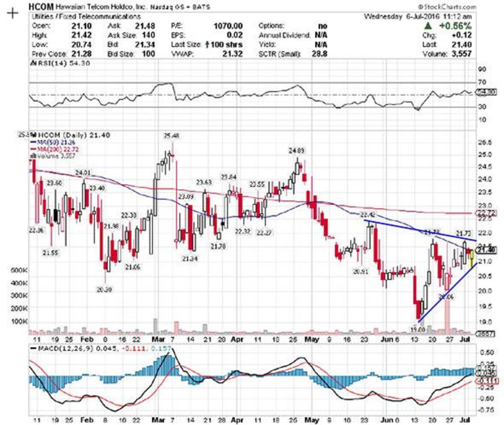Screen dimensions: 504x425
Task: Click the Bid price 21.34 in the quote table
Action: pyautogui.click(x=145, y=44)
